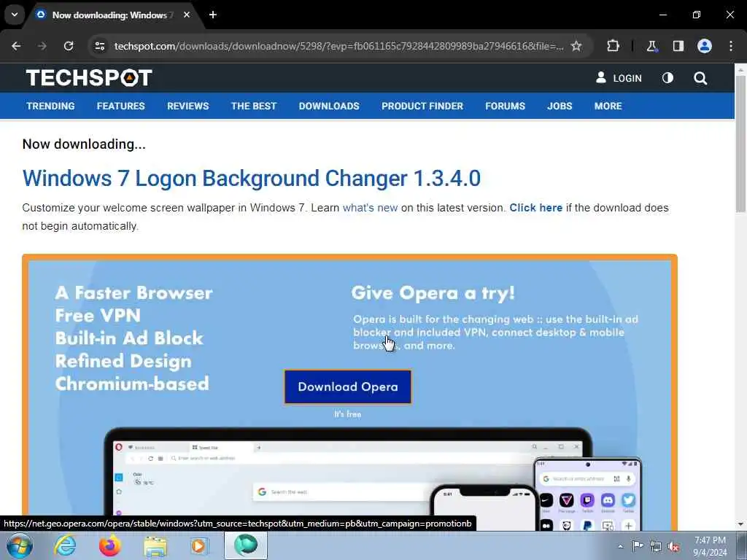View site information icon in address bar
This screenshot has height=560, width=747.
[x=99, y=46]
